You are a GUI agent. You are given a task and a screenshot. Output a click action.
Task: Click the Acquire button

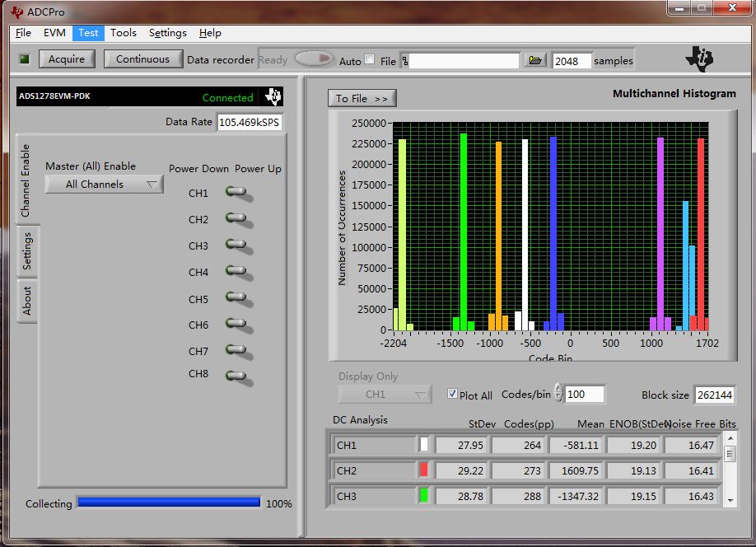pyautogui.click(x=67, y=59)
